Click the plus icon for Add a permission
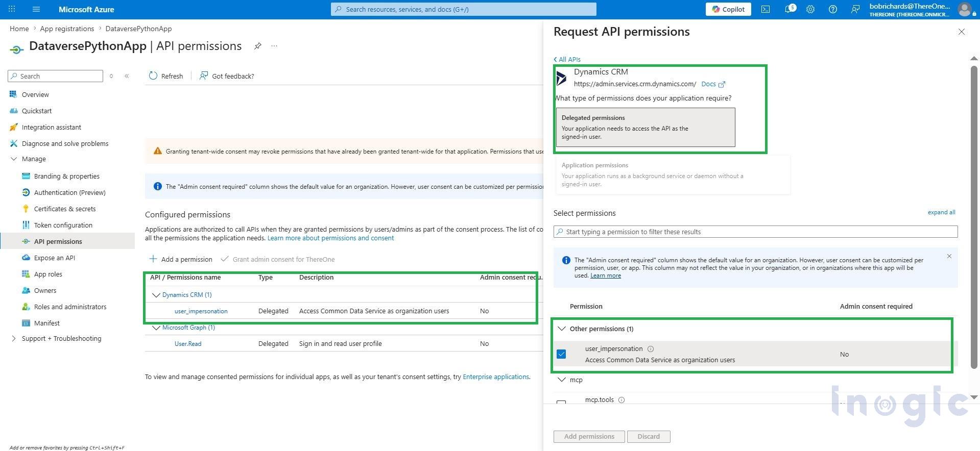Screen dimensions: 980x451 pyautogui.click(x=153, y=259)
